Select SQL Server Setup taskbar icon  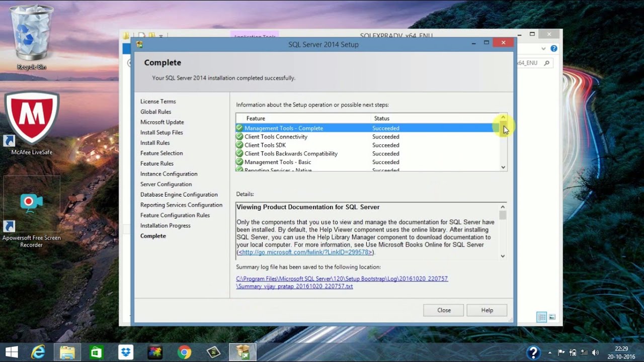click(x=243, y=352)
